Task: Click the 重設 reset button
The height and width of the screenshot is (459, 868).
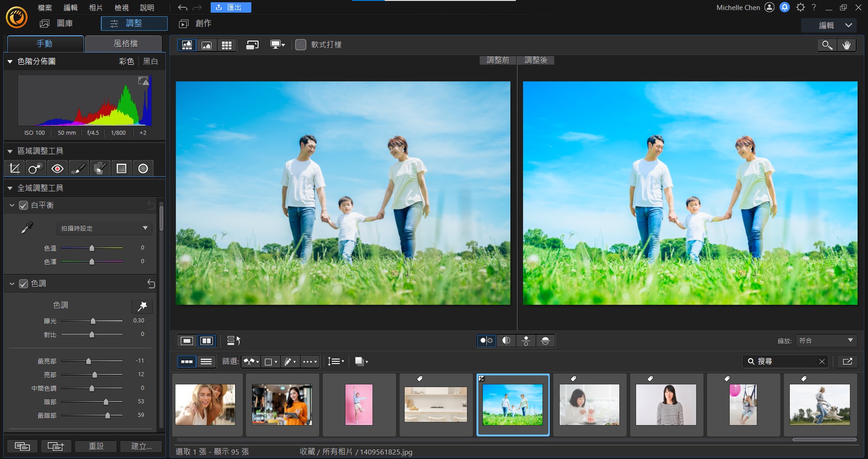Action: [96, 446]
